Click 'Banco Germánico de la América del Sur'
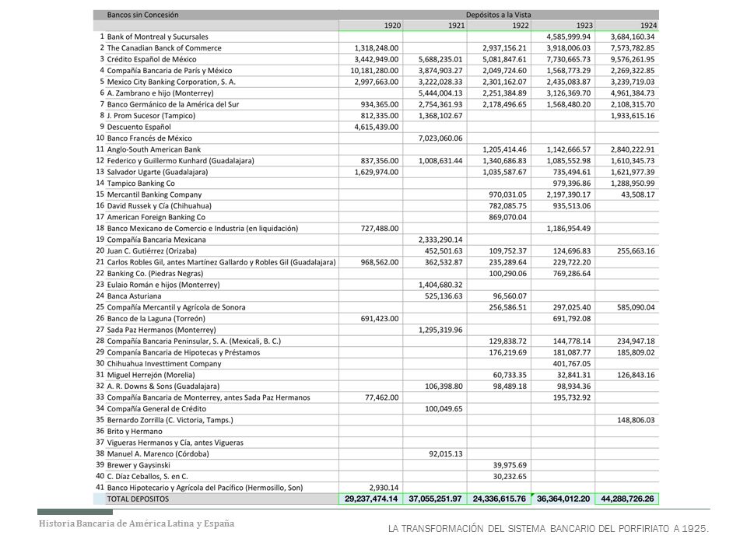Image resolution: width=747 pixels, height=560 pixels. (173, 104)
